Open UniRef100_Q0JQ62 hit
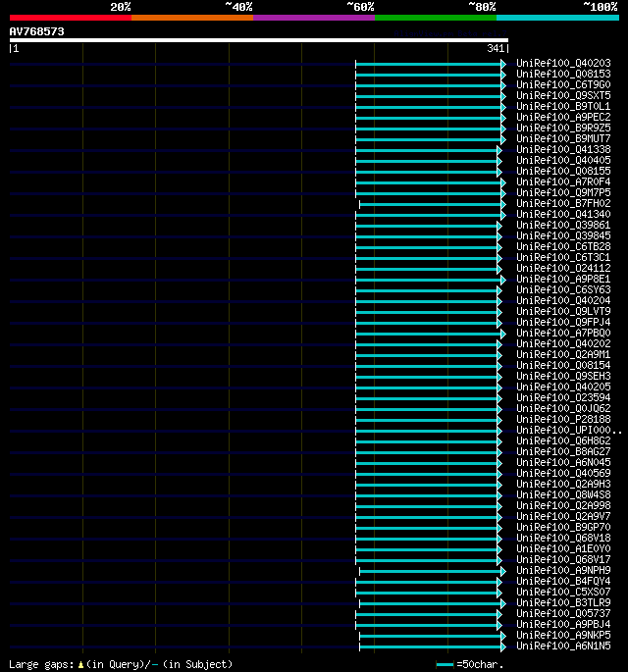 click(563, 408)
